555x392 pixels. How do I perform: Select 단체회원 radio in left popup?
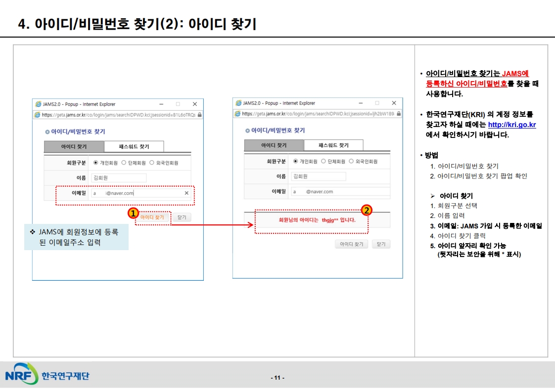pyautogui.click(x=124, y=163)
